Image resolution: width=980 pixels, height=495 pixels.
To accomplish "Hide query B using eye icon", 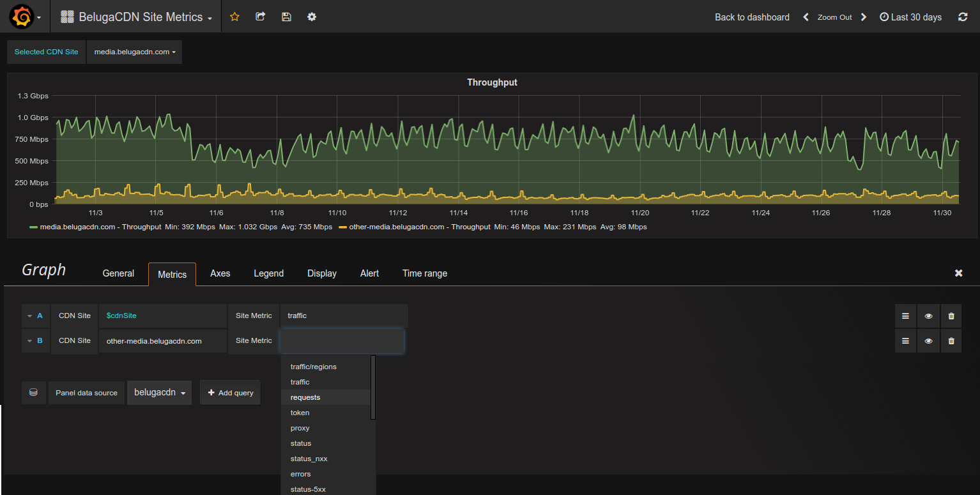I will [928, 341].
